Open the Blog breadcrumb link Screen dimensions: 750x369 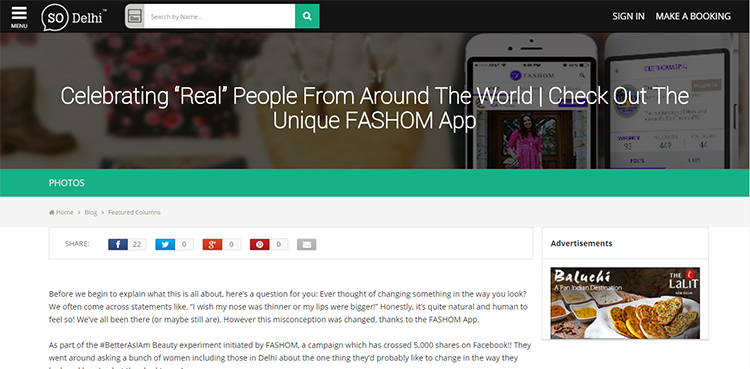(x=91, y=212)
